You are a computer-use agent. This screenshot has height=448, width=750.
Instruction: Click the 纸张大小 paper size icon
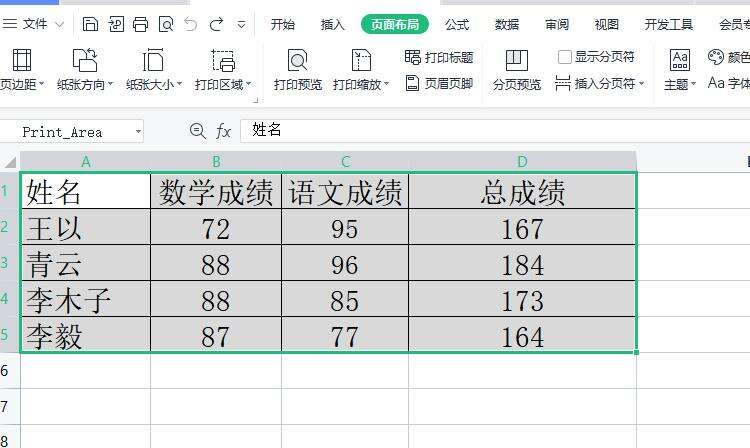pyautogui.click(x=153, y=60)
